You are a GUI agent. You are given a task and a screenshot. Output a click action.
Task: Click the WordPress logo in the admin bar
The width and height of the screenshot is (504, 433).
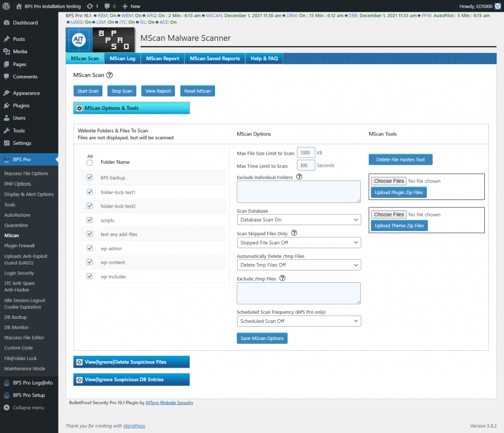[x=6, y=6]
